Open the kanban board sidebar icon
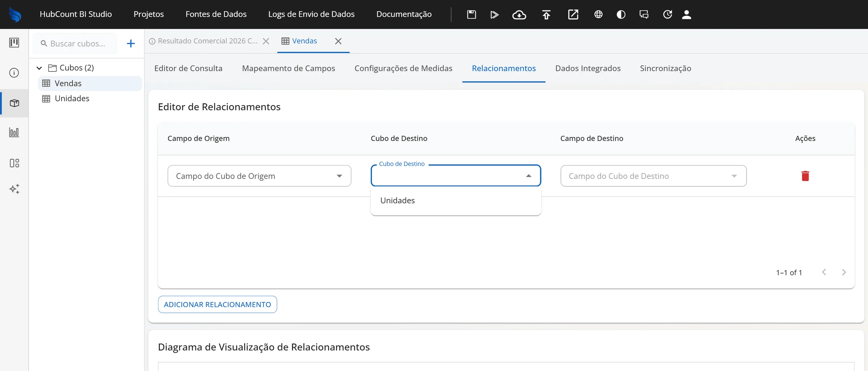 coord(14,43)
